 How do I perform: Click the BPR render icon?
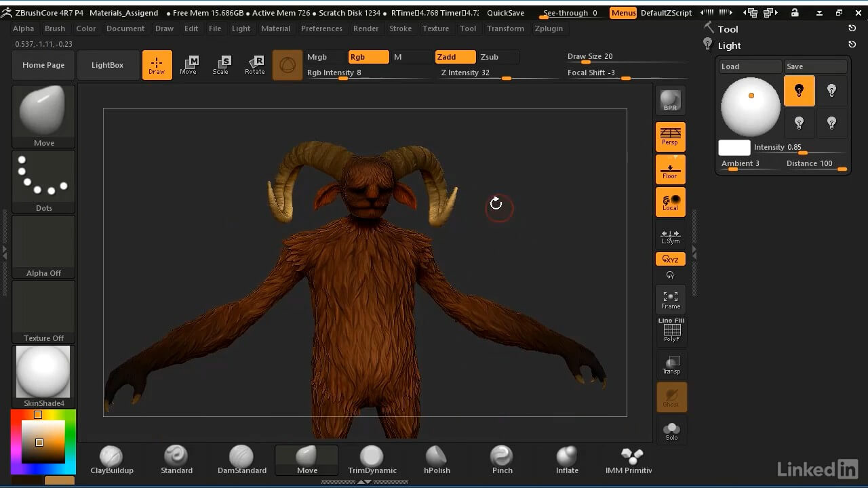670,100
